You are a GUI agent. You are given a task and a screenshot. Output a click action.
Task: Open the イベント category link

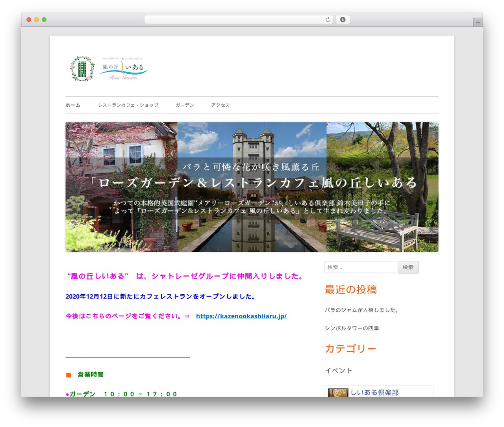pyautogui.click(x=339, y=371)
